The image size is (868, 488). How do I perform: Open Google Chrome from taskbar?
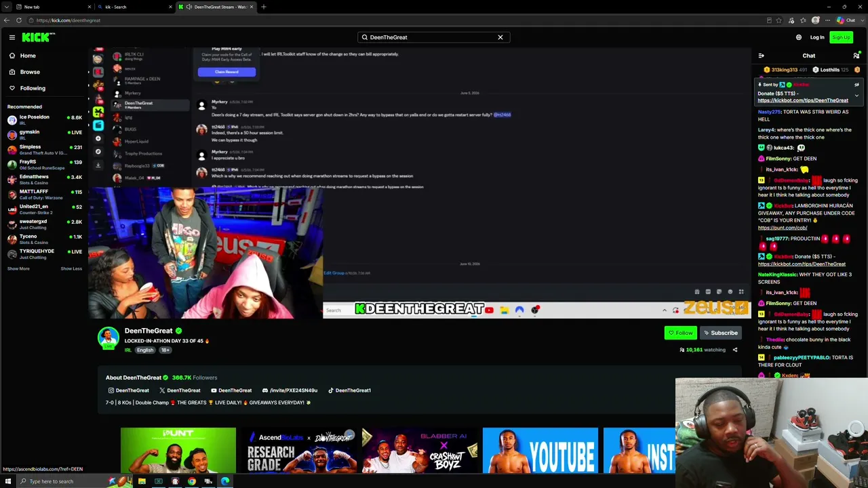coord(192,481)
